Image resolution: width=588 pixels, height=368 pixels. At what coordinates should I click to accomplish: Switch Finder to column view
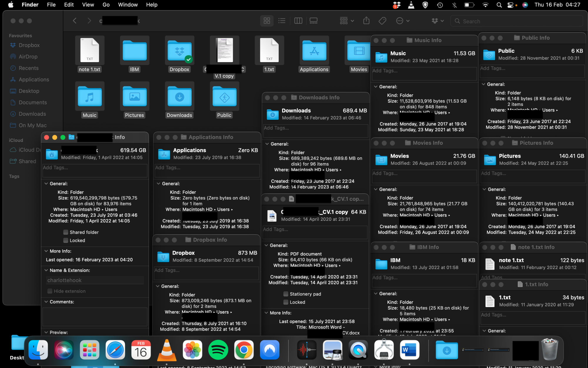[x=298, y=21]
